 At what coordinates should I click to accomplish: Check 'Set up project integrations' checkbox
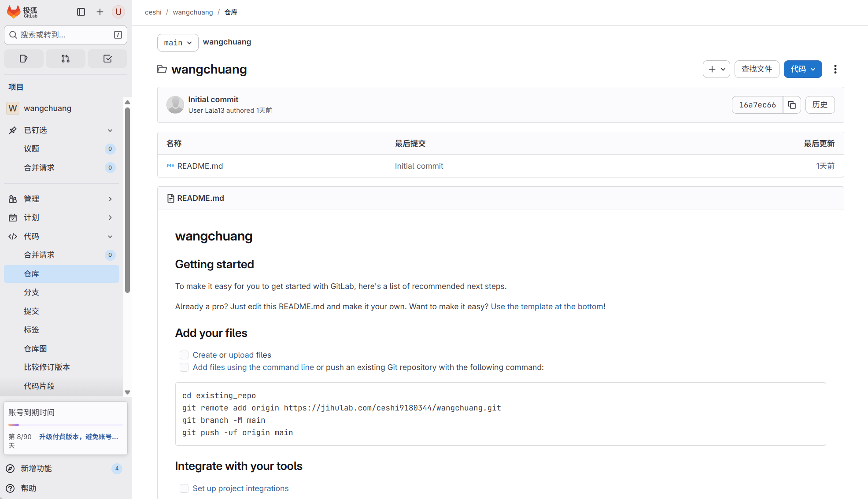click(184, 488)
